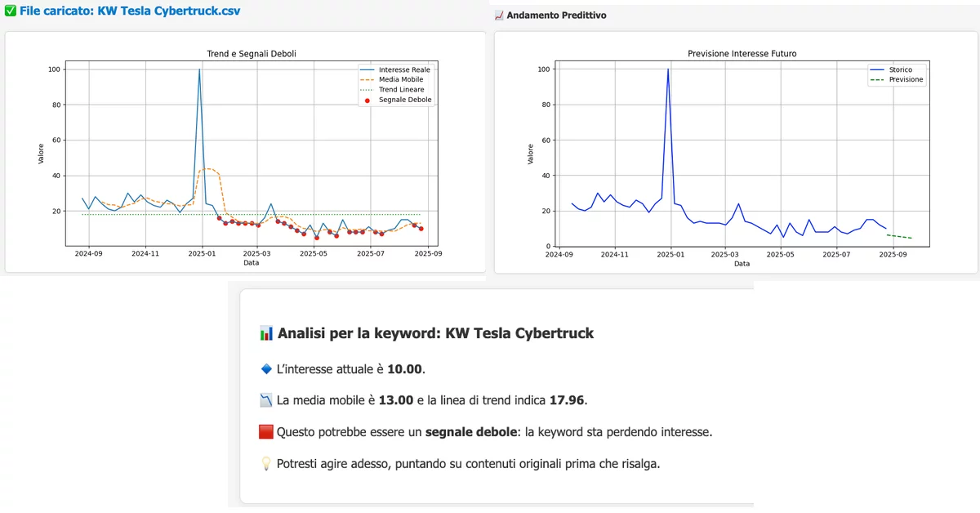Screen dimensions: 980x513
Task: Click 'Analisi per la keyword: KW Tesla Cybertruck' heading
Action: click(435, 333)
